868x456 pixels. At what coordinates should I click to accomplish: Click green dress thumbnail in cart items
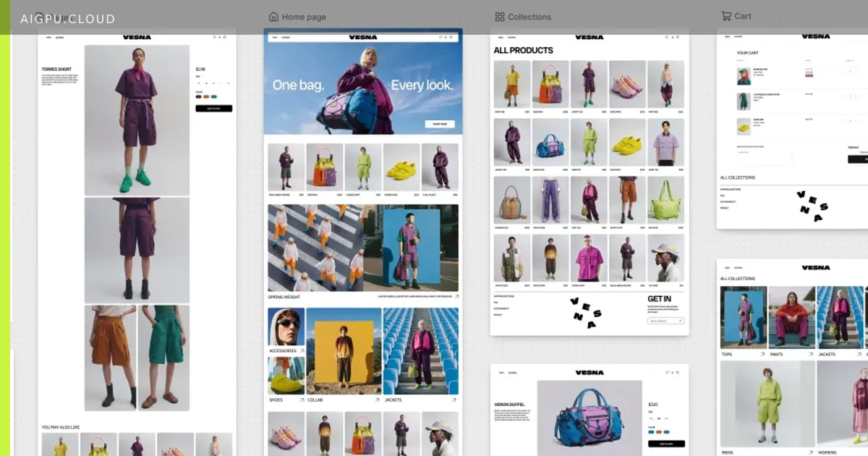coord(744,101)
